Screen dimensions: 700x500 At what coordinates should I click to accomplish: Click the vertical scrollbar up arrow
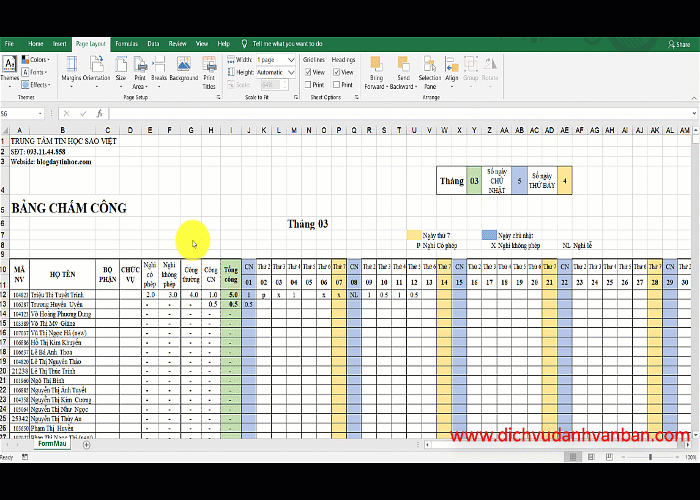695,130
